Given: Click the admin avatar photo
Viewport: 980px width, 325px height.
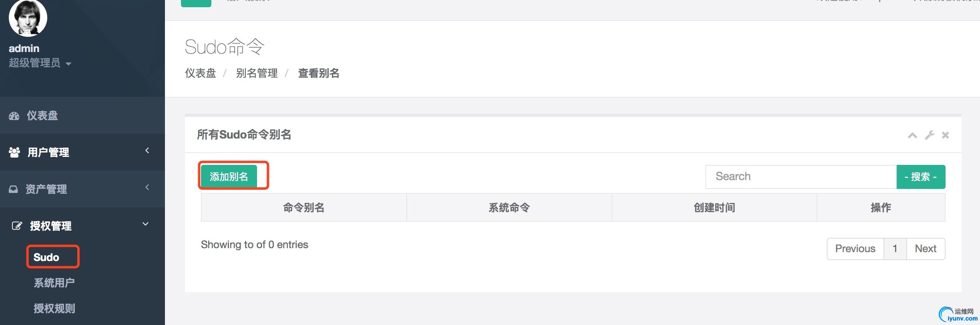Looking at the screenshot, I should point(28,18).
